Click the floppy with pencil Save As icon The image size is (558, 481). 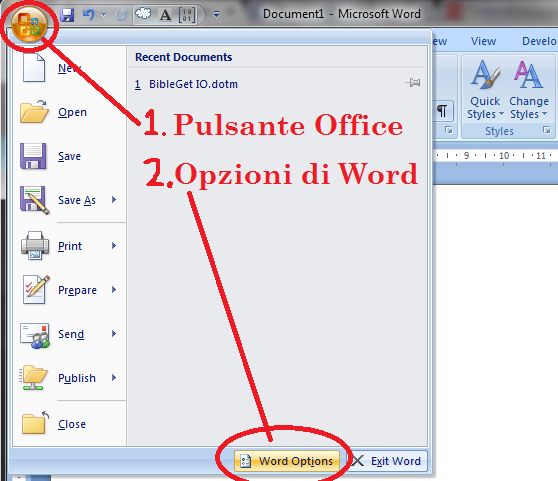coord(35,200)
